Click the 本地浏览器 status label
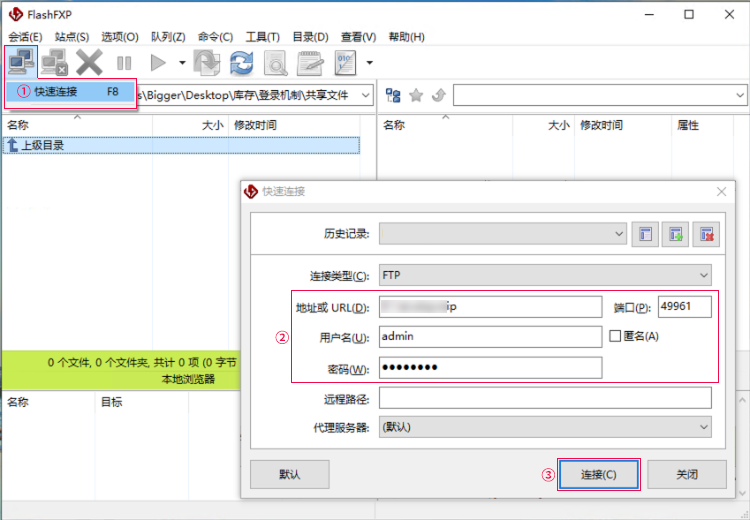The height and width of the screenshot is (520, 750). tap(188, 379)
